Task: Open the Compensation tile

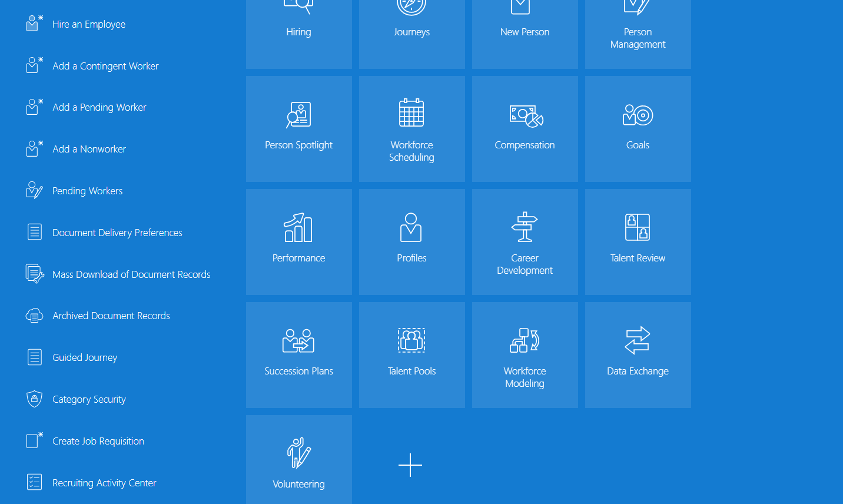Action: 525,129
